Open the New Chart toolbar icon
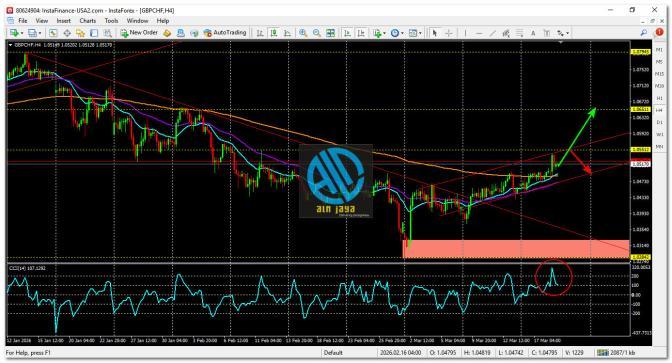Viewport: 672px width, 363px height. tap(14, 33)
